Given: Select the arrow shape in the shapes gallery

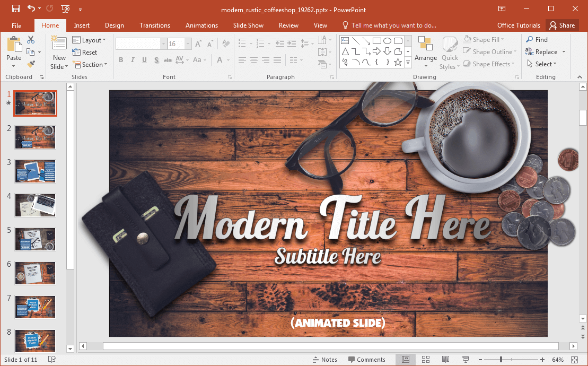Looking at the screenshot, I should point(377,51).
